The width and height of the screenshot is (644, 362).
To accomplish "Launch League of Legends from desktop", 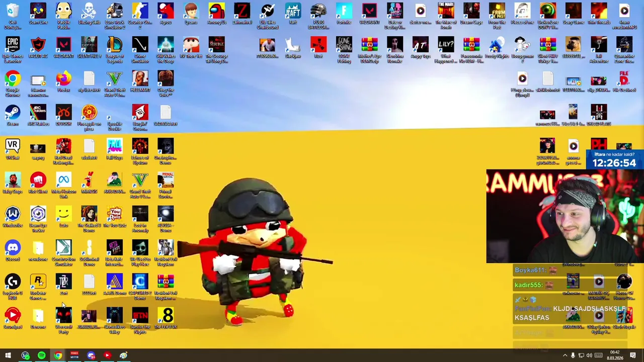I will (115, 50).
